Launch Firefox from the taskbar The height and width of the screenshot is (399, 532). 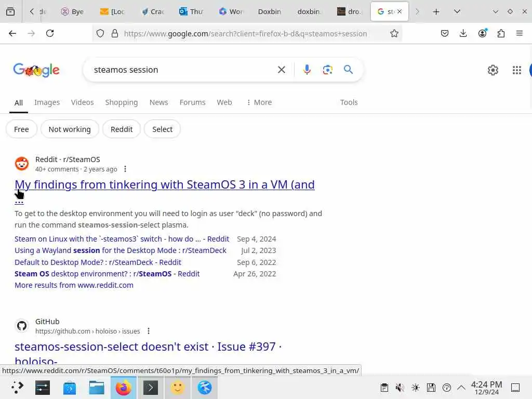(124, 388)
